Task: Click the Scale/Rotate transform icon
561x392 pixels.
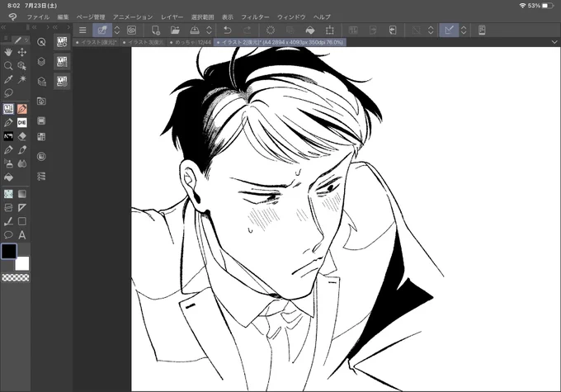Action: coord(329,31)
